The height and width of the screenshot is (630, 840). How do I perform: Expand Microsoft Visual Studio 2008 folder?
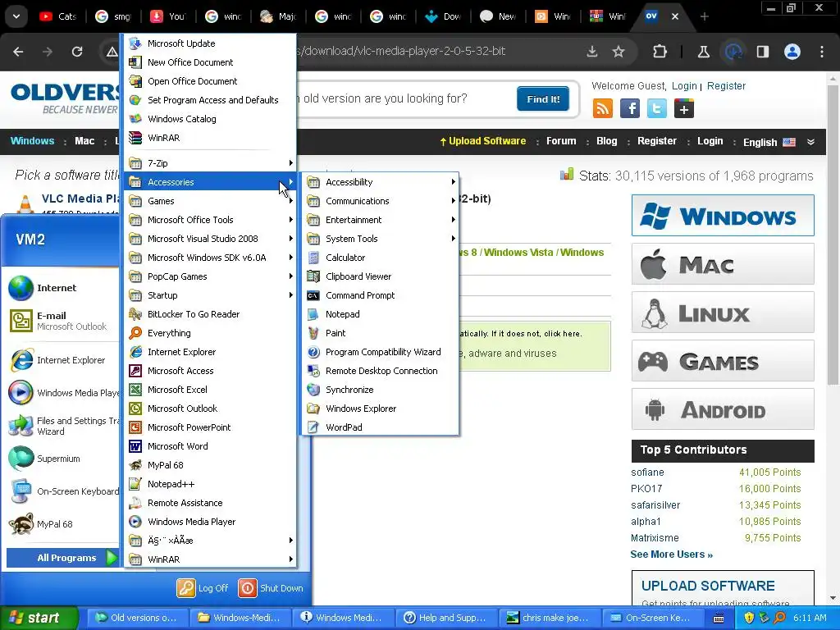pos(210,239)
